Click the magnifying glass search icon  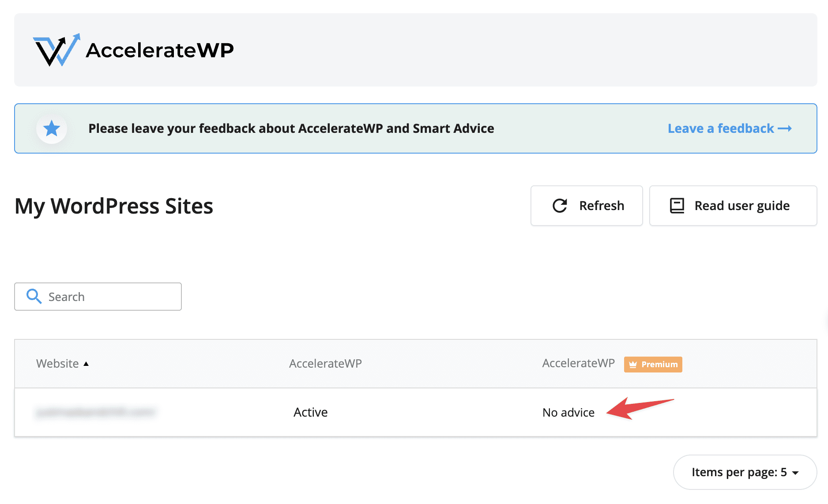coord(34,297)
